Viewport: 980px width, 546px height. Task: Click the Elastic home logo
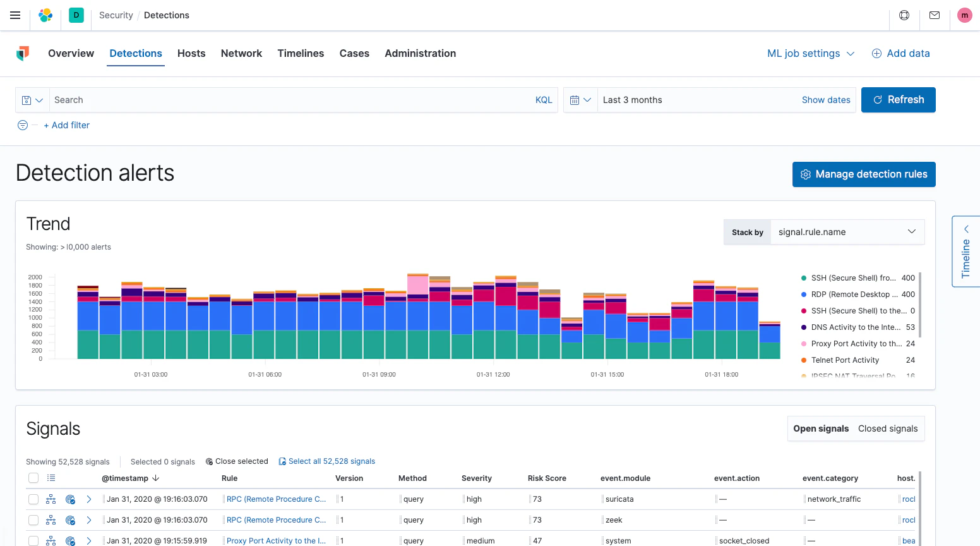[x=45, y=15]
